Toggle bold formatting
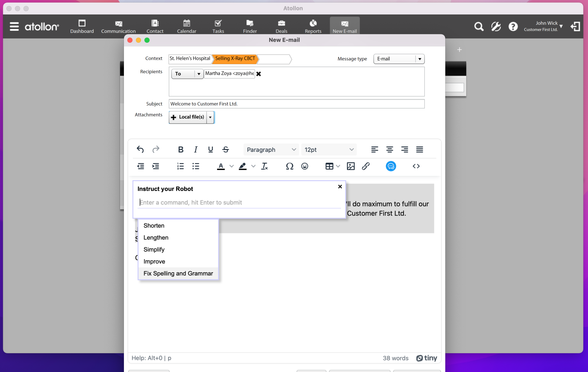 click(181, 149)
